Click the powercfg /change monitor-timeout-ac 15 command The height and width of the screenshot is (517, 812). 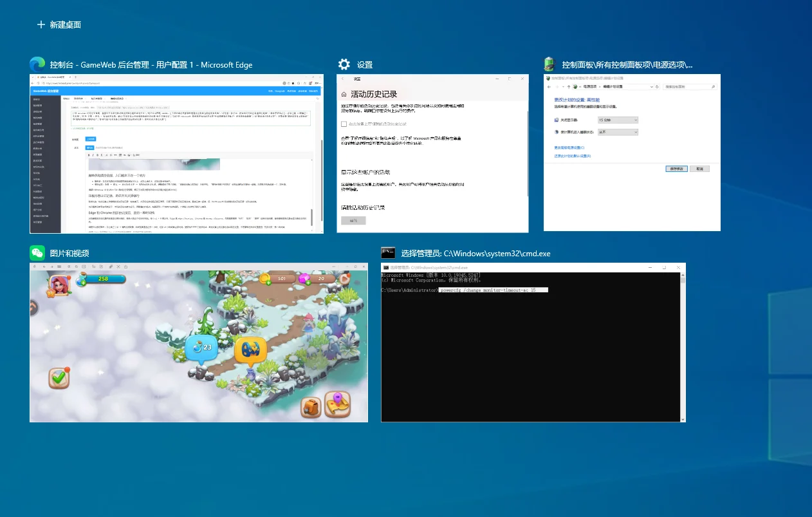(493, 290)
